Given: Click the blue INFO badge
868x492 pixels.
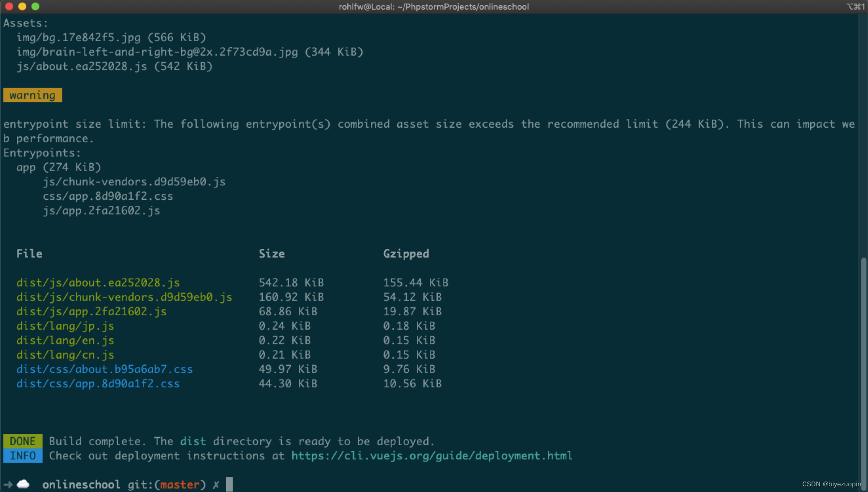Looking at the screenshot, I should click(x=23, y=456).
